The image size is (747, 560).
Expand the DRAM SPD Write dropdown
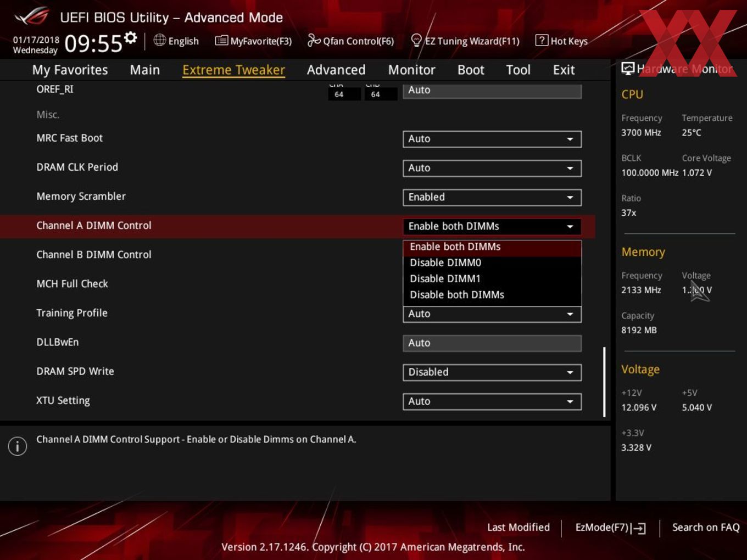(492, 372)
